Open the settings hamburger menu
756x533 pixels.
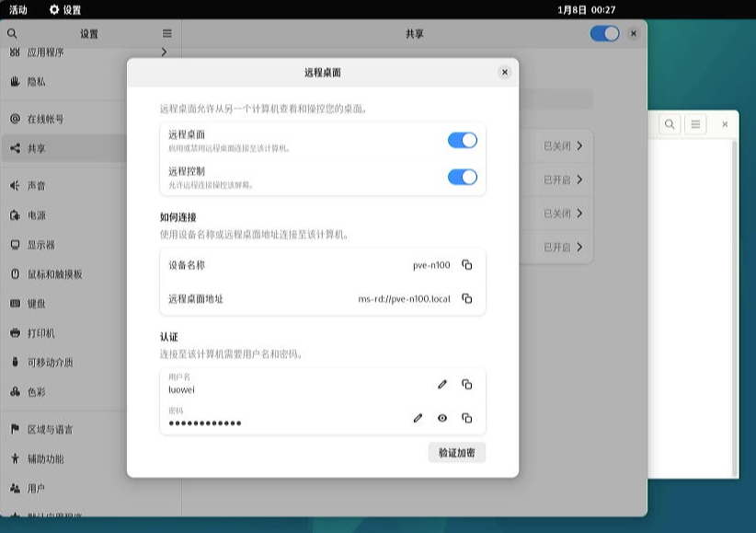tap(166, 34)
